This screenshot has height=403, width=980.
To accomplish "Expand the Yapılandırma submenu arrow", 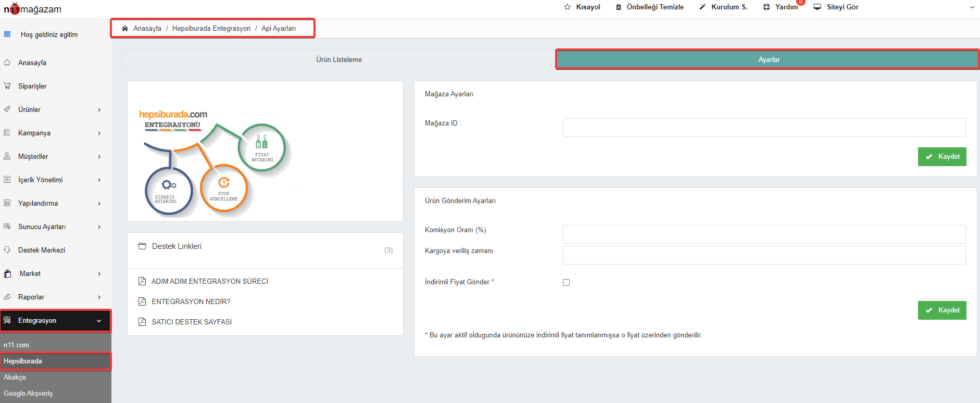I will point(99,204).
